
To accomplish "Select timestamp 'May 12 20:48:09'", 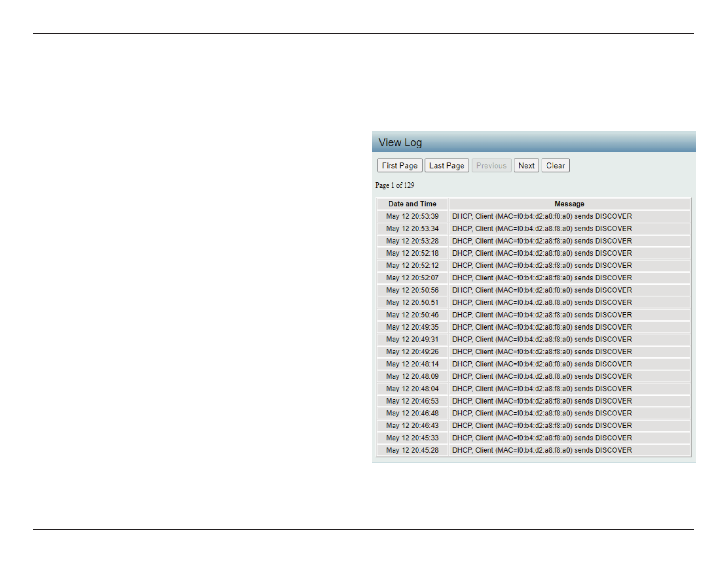I will pyautogui.click(x=412, y=376).
